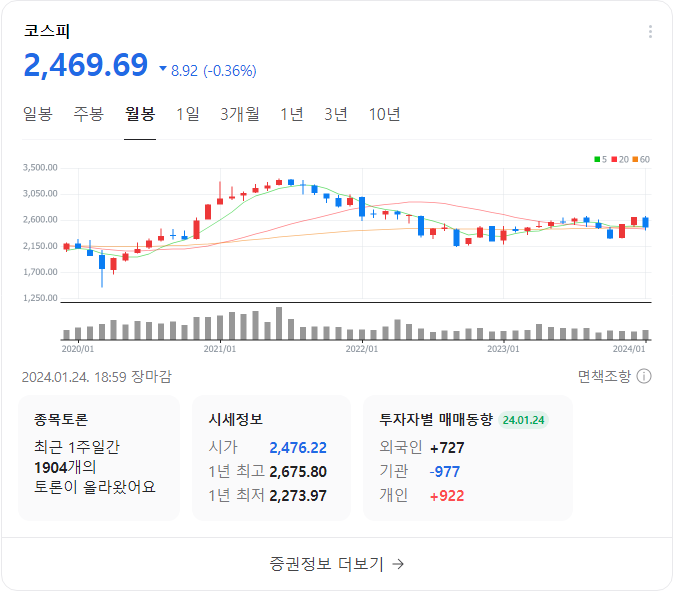Screen dimensions: 673x591
Task: Switch to the 일봉 daily chart tab
Action: 38,114
